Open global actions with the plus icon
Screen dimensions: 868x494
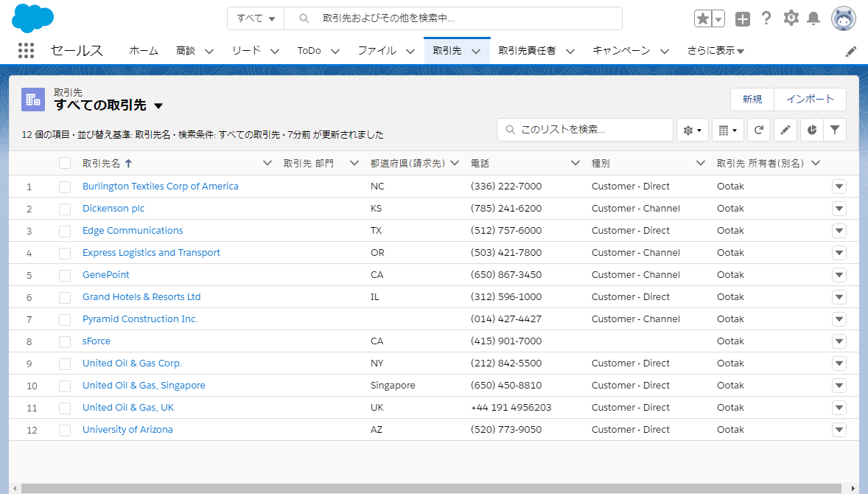743,18
